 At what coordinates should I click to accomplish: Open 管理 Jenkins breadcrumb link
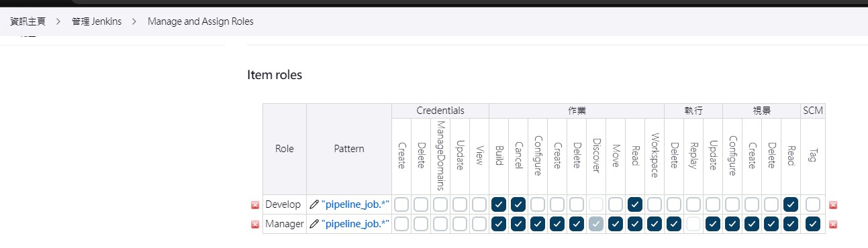[97, 21]
